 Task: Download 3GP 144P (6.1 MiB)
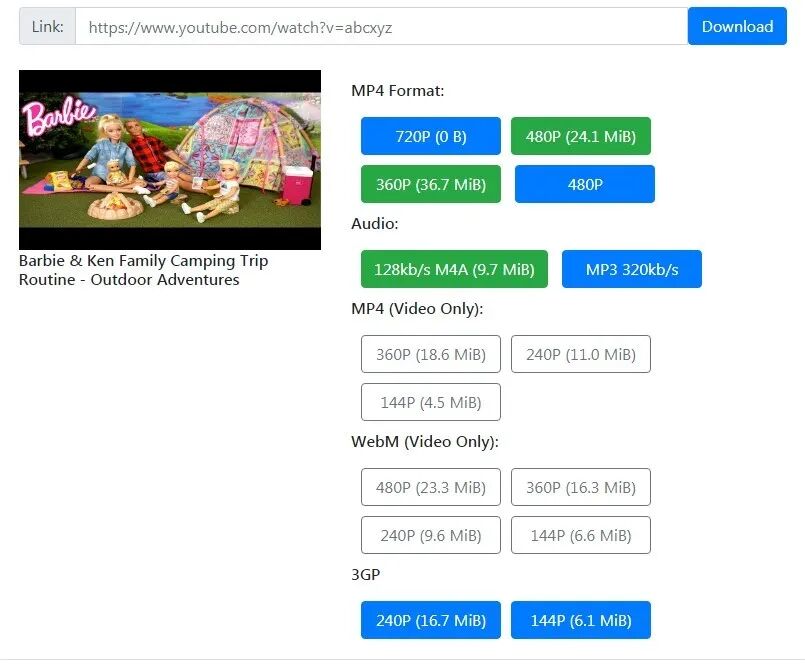pos(581,620)
